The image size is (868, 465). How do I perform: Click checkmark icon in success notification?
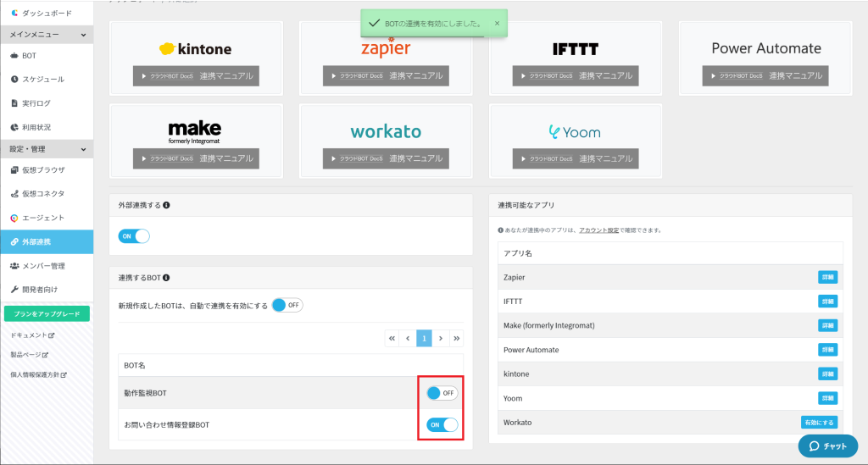tap(374, 23)
